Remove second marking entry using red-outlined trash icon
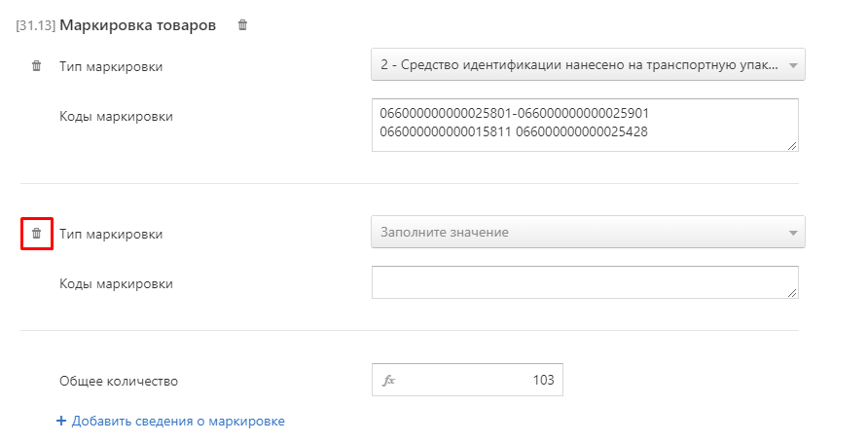Image resolution: width=868 pixels, height=443 pixels. coord(37,233)
